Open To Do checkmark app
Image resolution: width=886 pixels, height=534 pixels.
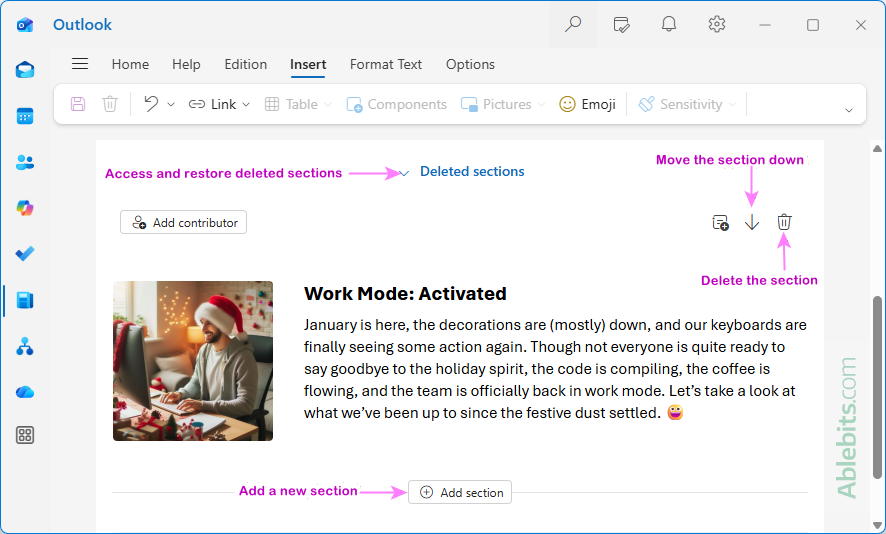pos(25,254)
